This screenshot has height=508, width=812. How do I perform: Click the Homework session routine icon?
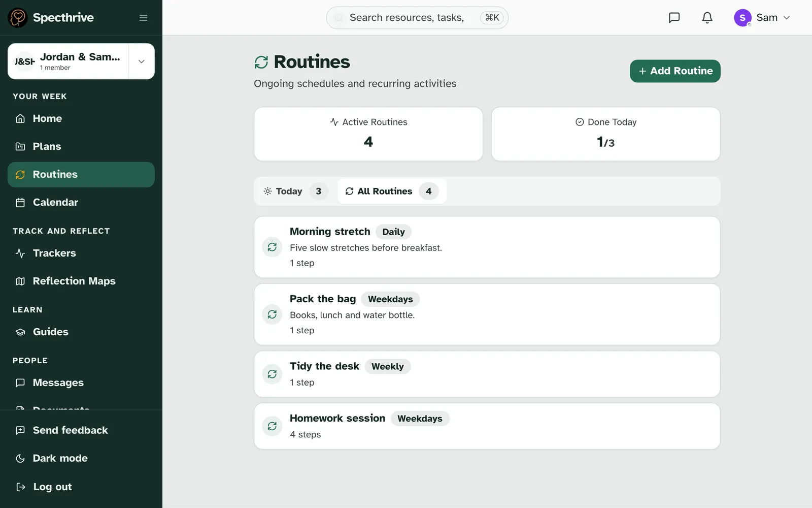coord(272,426)
